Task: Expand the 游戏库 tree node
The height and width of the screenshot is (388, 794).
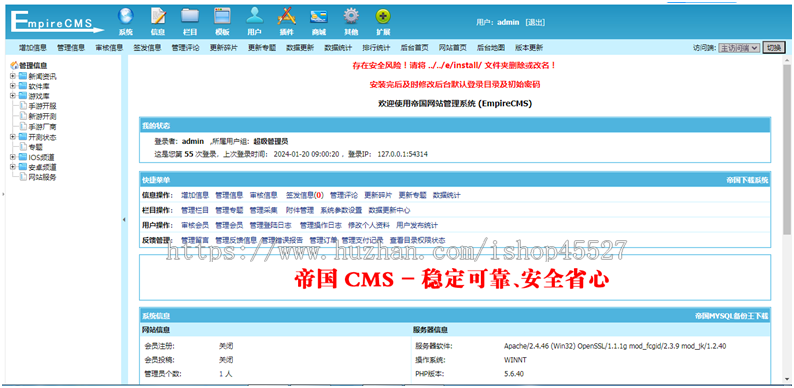Action: (x=13, y=96)
